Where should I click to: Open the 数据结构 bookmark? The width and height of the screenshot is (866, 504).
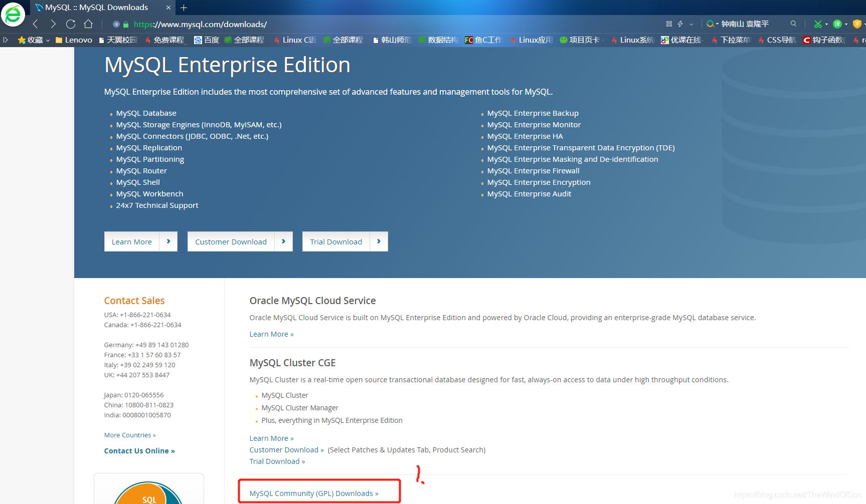point(438,40)
